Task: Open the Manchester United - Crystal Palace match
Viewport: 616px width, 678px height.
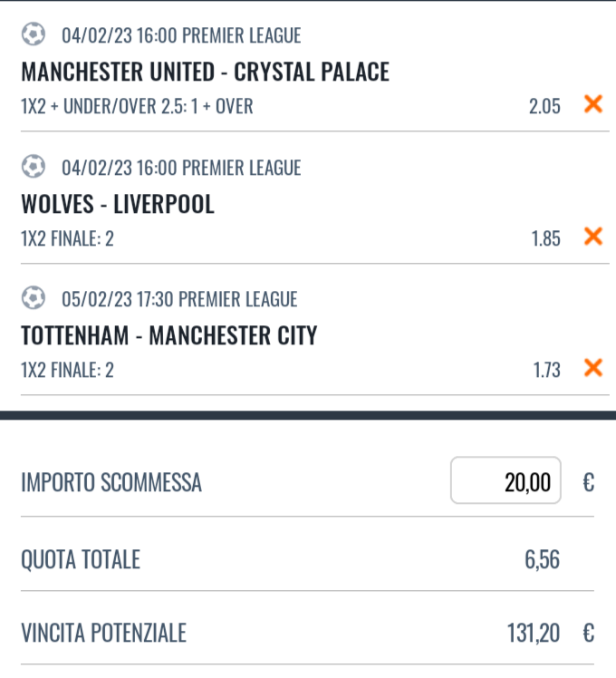Action: 205,72
